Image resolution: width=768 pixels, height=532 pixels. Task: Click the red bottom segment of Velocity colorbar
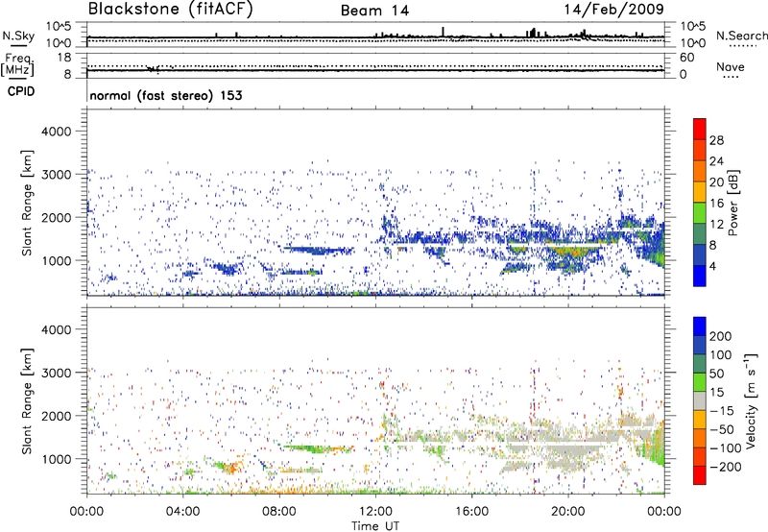(x=700, y=475)
